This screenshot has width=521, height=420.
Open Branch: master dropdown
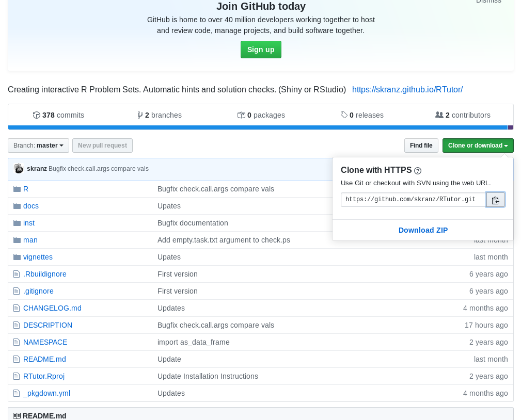click(39, 146)
